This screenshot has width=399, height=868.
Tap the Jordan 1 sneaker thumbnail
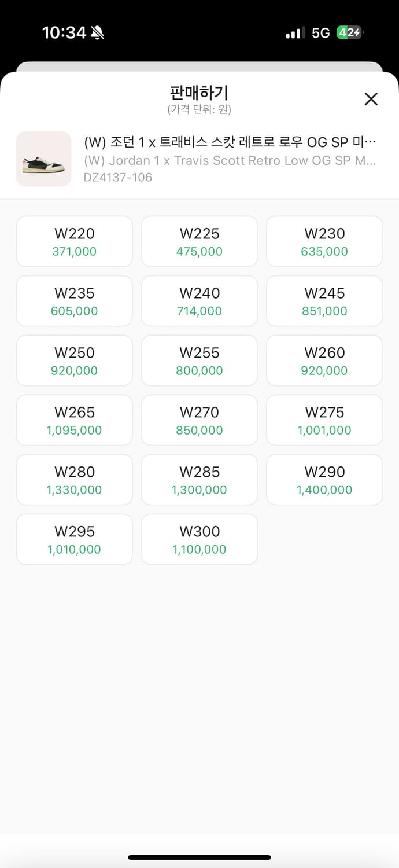(43, 159)
